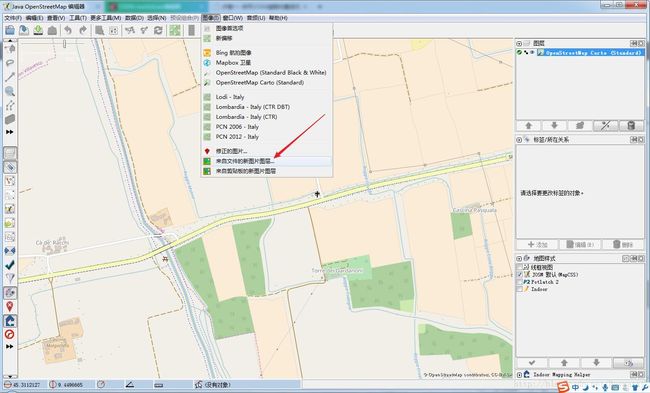Toggle the eye visibility of OpenStreetMap Carto layer

(532, 53)
